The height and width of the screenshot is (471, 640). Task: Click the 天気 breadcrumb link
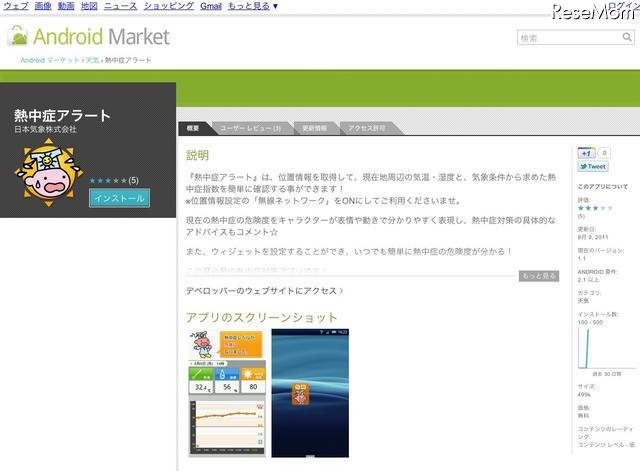pos(93,60)
